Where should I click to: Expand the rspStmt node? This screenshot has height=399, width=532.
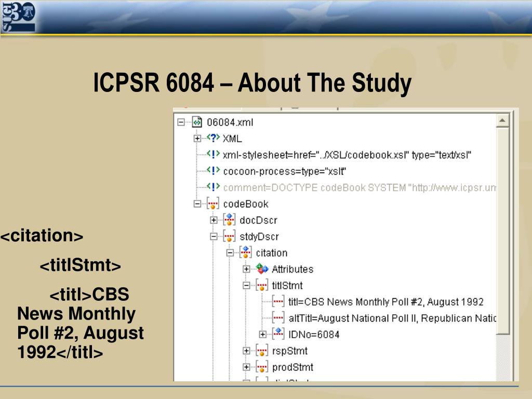pos(246,351)
